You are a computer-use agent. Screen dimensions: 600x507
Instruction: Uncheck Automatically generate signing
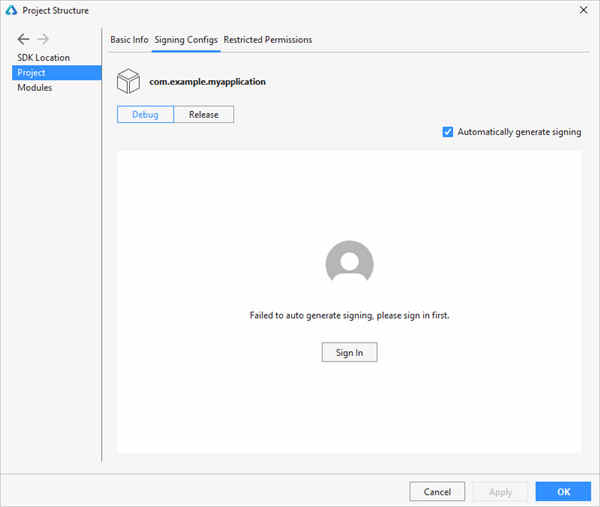tap(448, 132)
